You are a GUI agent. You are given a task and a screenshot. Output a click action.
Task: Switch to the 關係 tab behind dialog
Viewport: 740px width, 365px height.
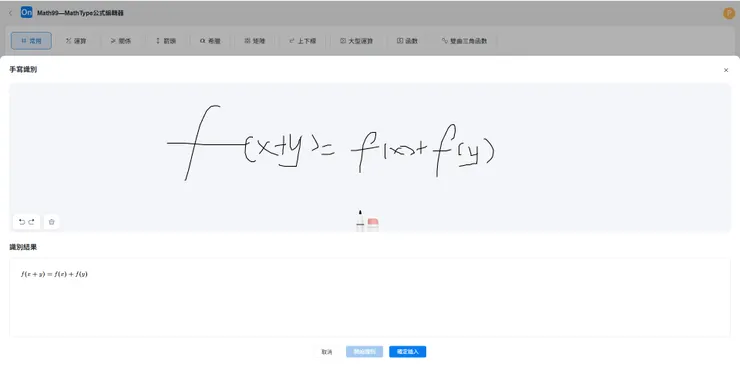pos(121,41)
